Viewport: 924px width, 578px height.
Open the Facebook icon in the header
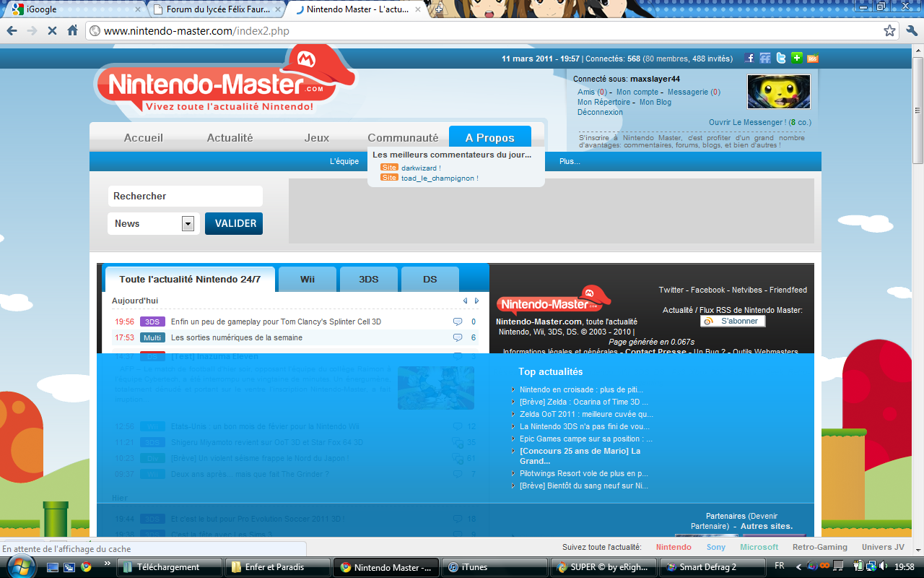click(750, 59)
